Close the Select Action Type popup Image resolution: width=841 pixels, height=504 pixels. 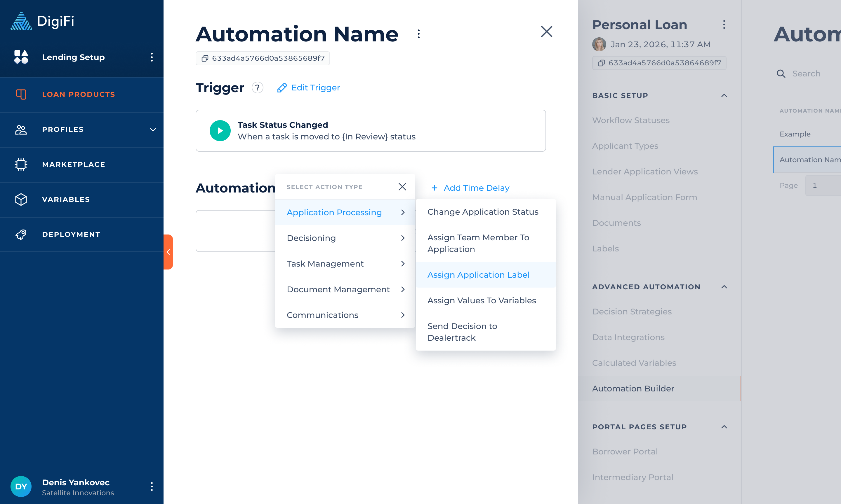402,187
